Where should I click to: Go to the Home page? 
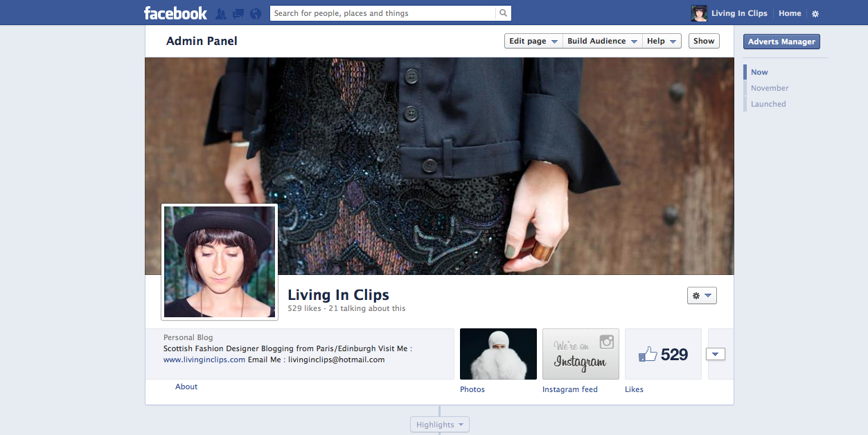(x=790, y=13)
